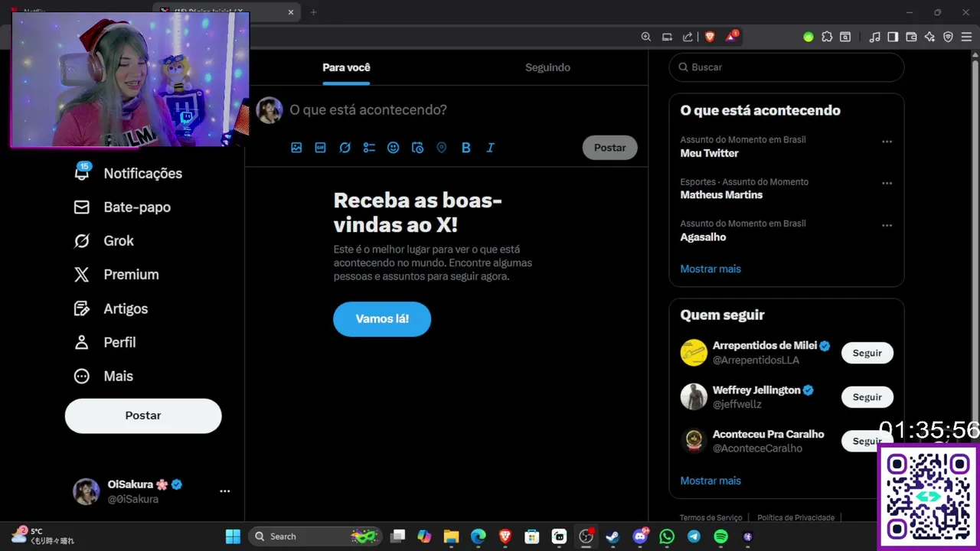This screenshot has height=551, width=980.
Task: Open Artigos in the sidebar
Action: pos(110,308)
